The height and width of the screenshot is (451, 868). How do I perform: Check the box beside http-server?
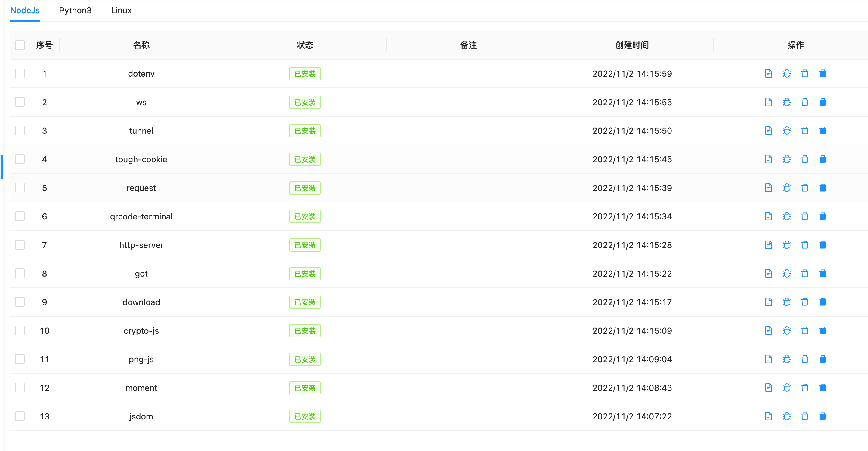click(20, 245)
